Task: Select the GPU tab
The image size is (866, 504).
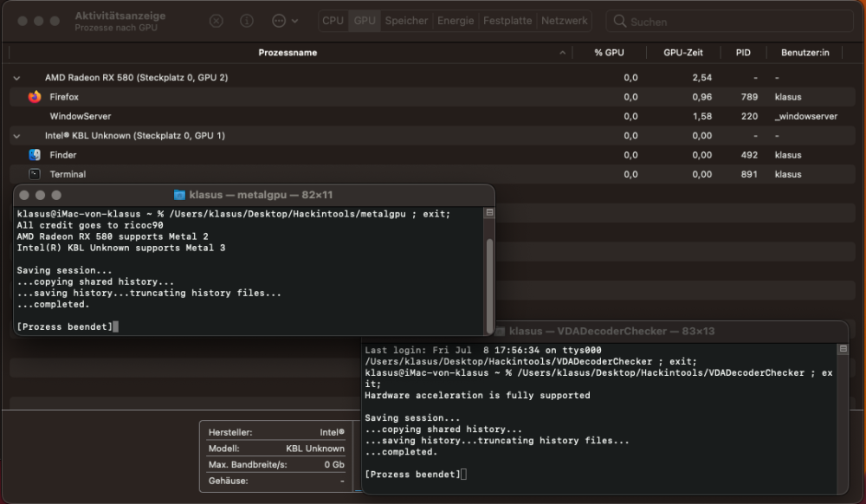Action: [365, 21]
